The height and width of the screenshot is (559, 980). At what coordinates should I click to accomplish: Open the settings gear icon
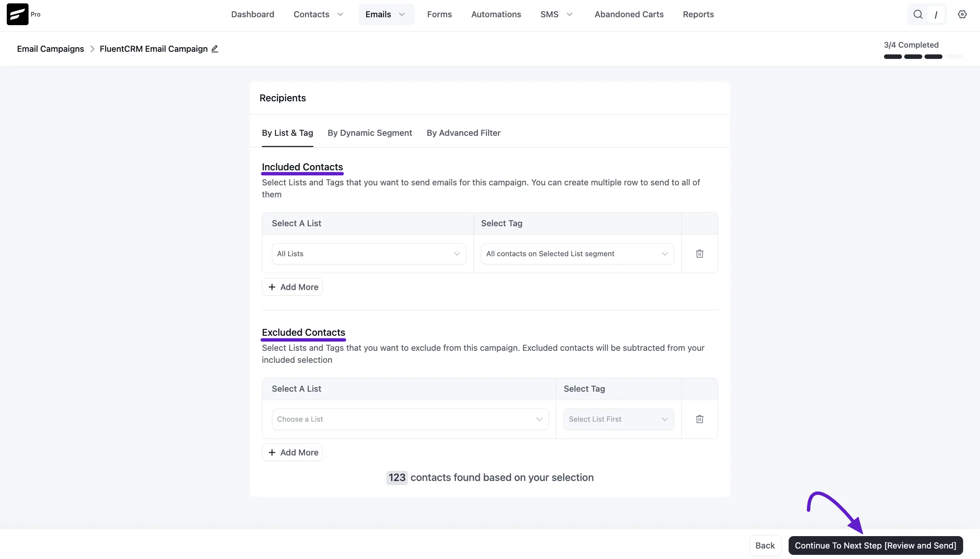tap(962, 14)
